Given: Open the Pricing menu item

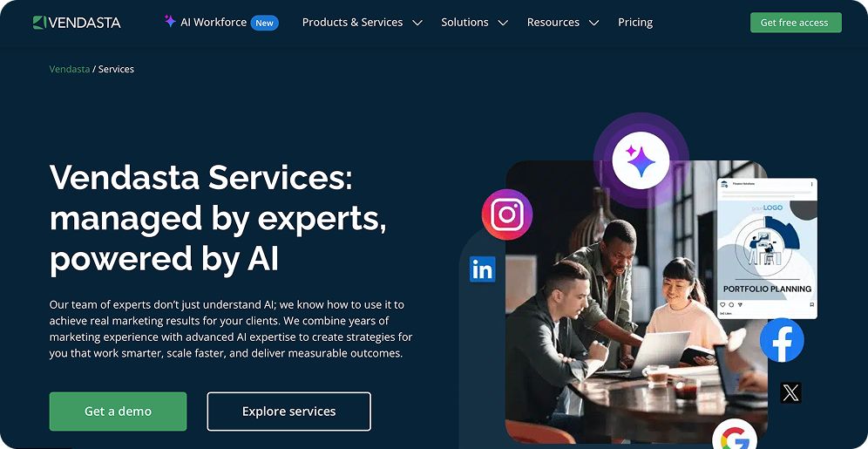Looking at the screenshot, I should (x=635, y=22).
